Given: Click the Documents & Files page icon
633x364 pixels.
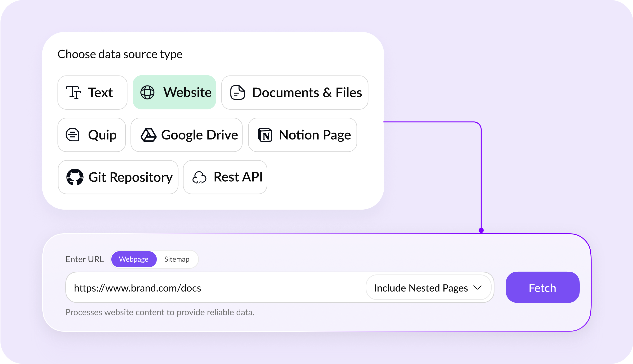Looking at the screenshot, I should [x=238, y=92].
